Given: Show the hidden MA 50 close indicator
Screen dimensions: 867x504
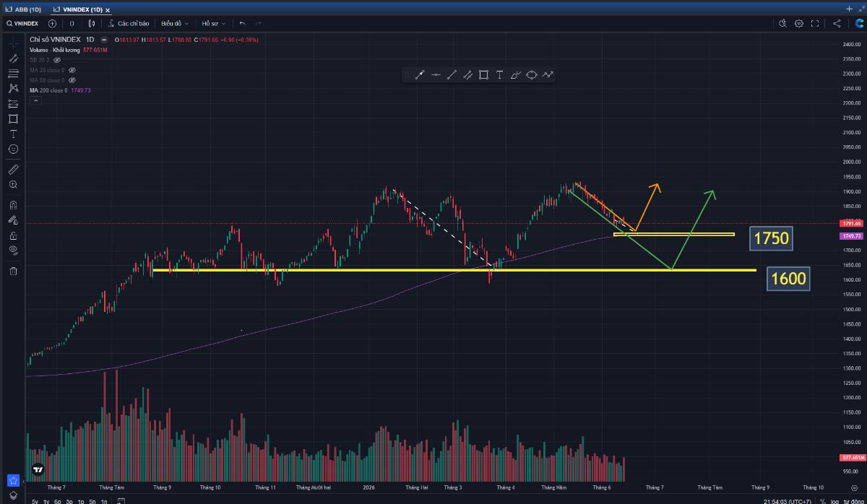Looking at the screenshot, I should point(72,80).
